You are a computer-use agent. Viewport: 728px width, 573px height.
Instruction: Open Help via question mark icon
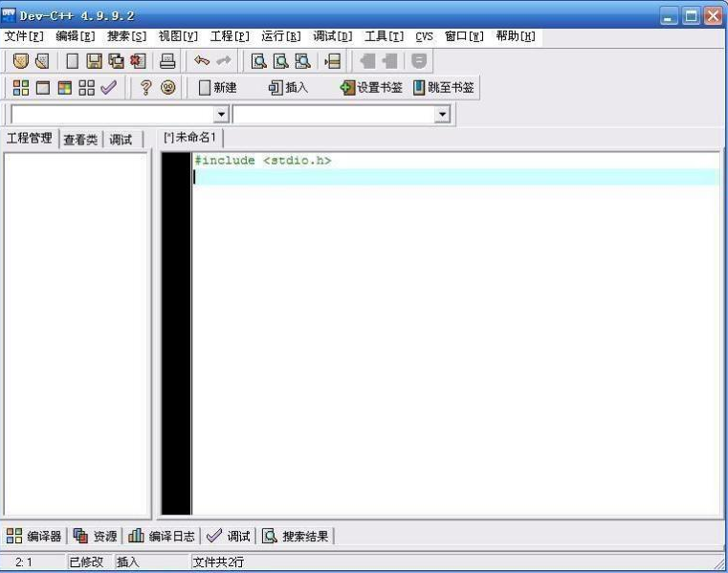point(146,87)
